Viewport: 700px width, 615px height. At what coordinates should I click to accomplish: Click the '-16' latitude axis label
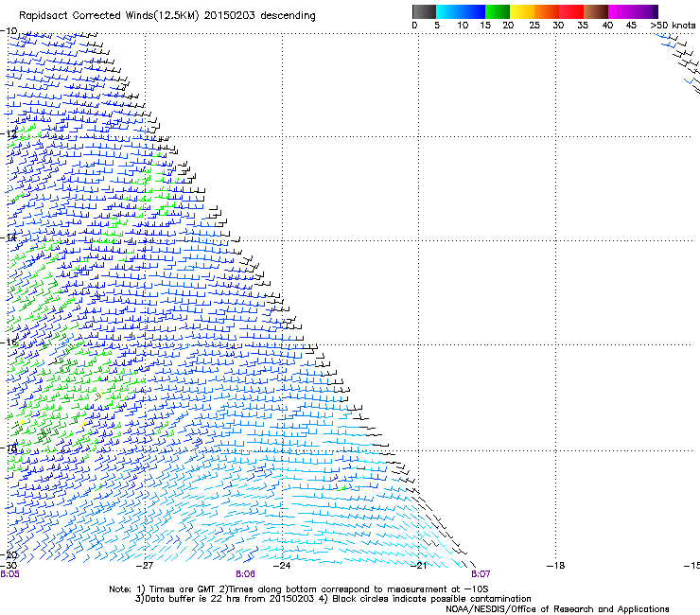(9, 343)
